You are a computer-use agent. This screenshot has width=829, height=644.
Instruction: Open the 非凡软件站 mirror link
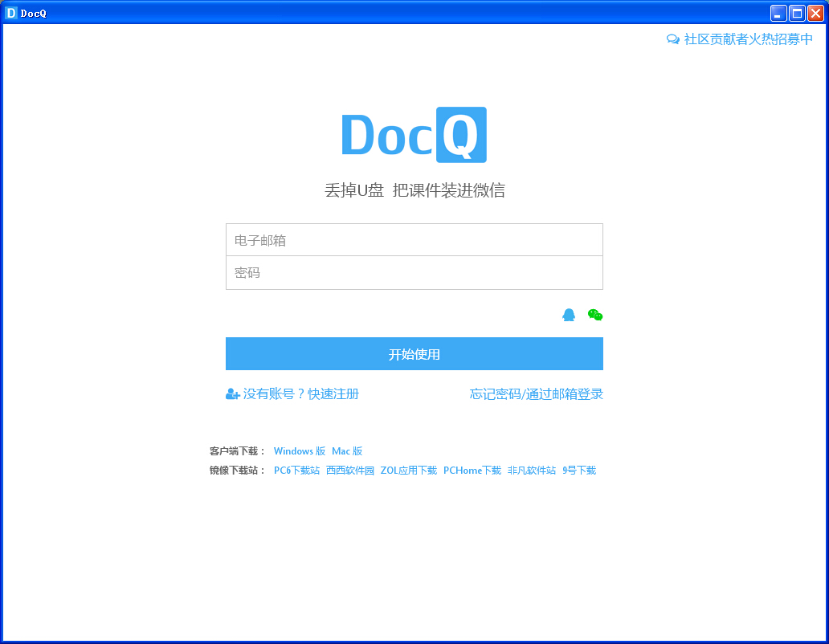(531, 471)
